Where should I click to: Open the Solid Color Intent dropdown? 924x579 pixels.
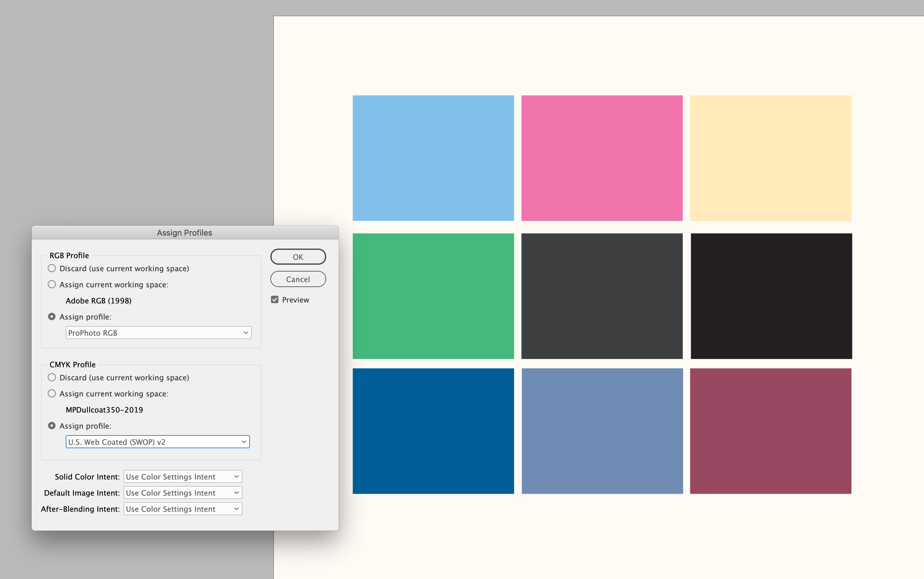point(183,477)
